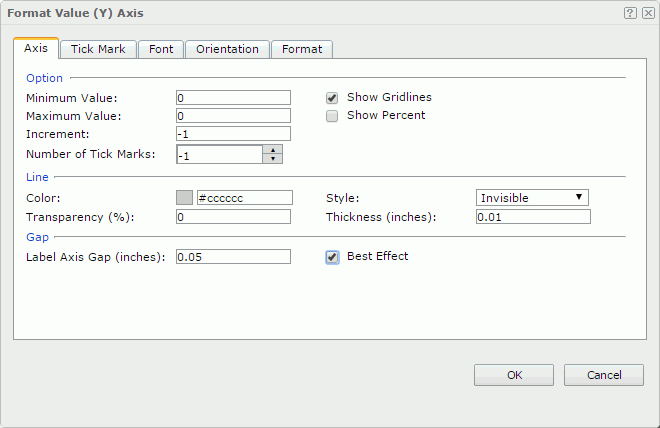Uncheck Show Gridlines checkbox
The width and height of the screenshot is (660, 428).
[x=332, y=98]
